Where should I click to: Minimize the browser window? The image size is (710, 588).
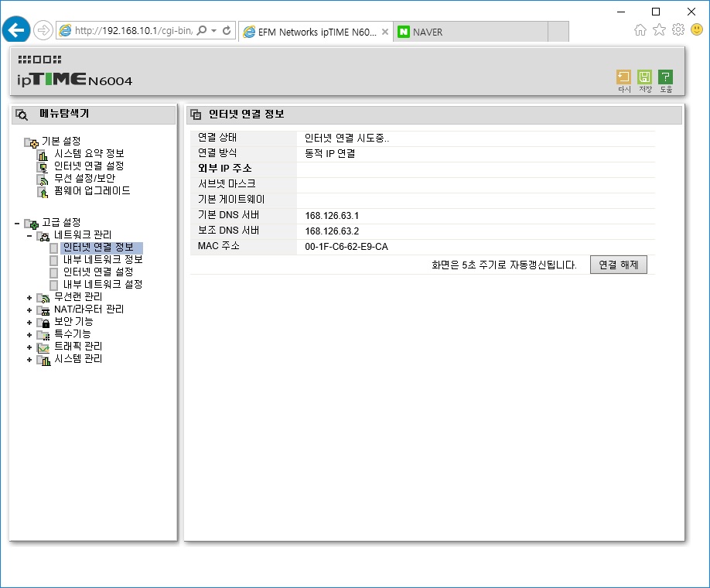(621, 12)
